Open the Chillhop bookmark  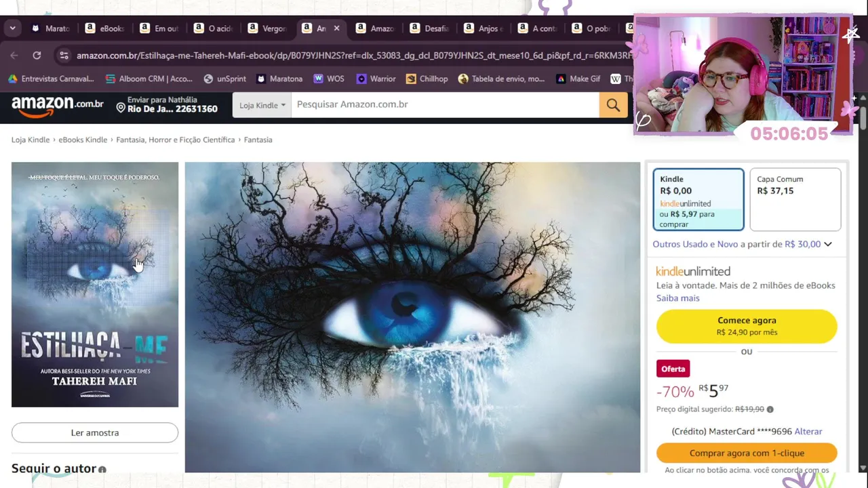tap(427, 79)
